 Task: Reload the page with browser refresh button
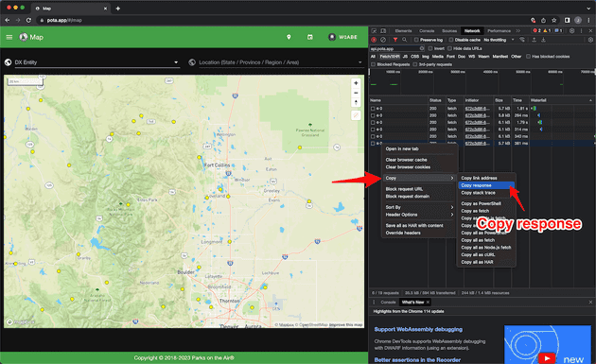[28, 20]
